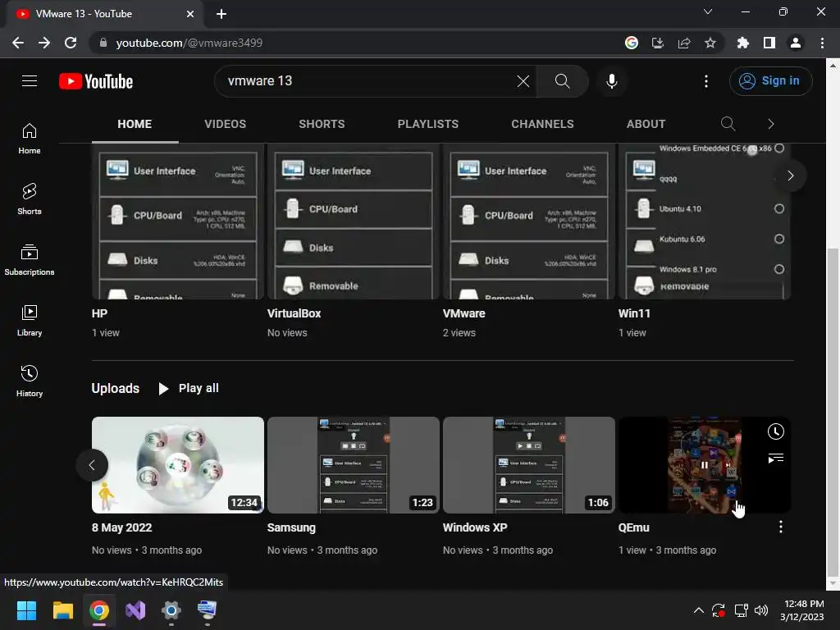Switch to the VIDEOS tab
The image size is (840, 630).
pos(225,125)
